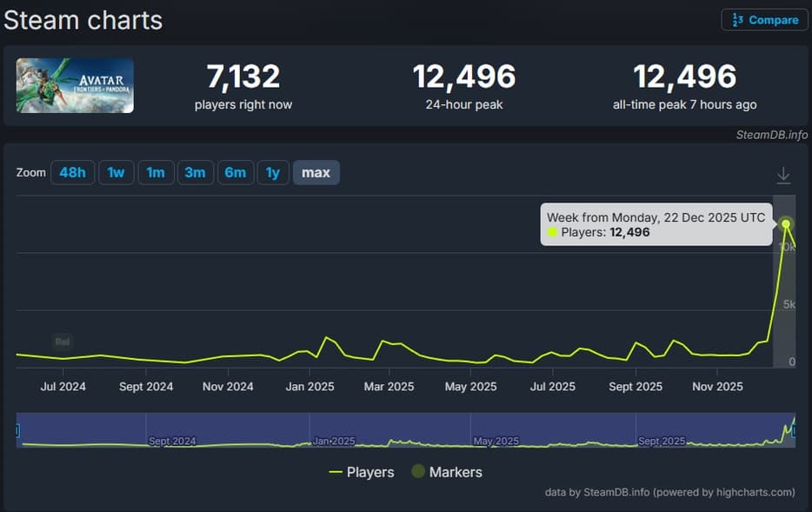Select the 48h zoom range
Viewport: 812px width, 512px height.
click(x=72, y=172)
